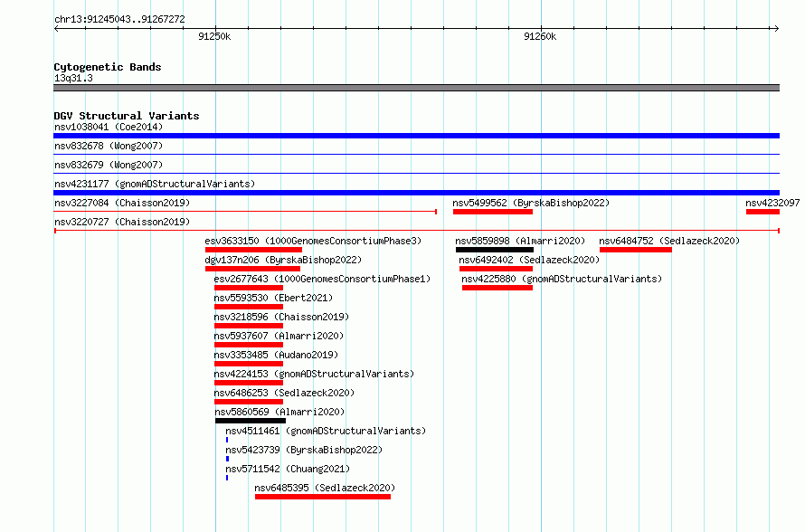Open the nsv5859898 (Almarri2020) label
805x532 pixels.
(520, 241)
